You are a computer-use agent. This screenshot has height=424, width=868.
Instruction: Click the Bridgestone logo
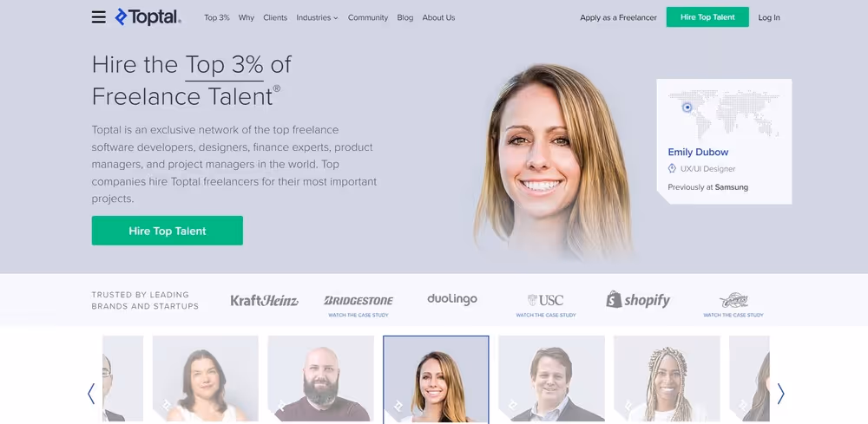coord(358,300)
